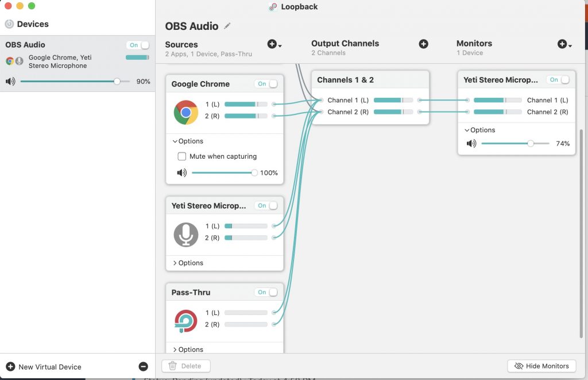Click the Yeti microphone source icon
Viewport: 588px width, 380px height.
coord(186,235)
